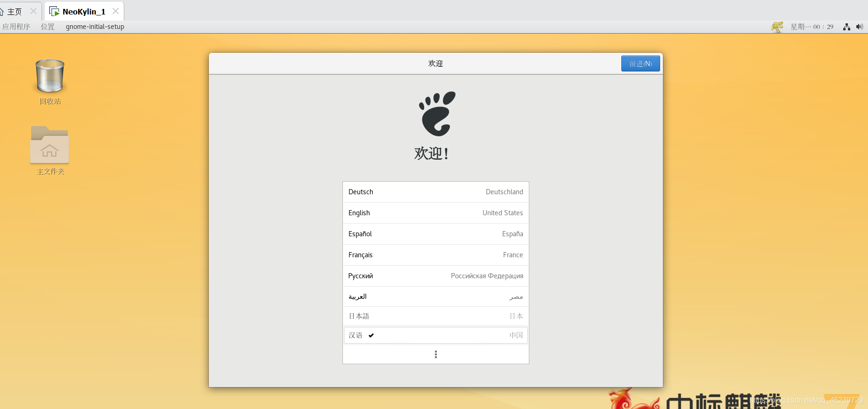Open the 回收站 trash icon on desktop
This screenshot has width=868, height=409.
point(50,76)
